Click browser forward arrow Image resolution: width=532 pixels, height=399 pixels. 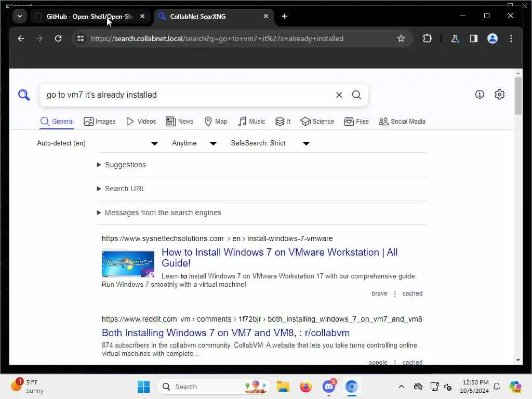pos(39,38)
